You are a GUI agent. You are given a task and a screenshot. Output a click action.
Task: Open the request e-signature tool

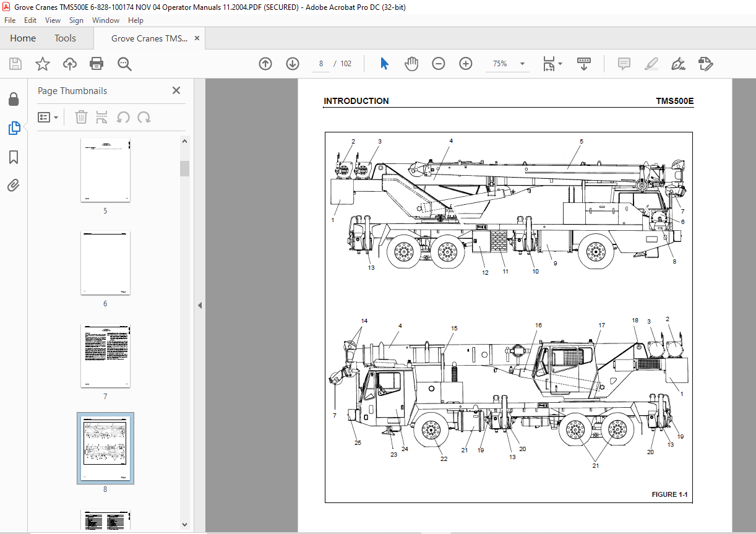point(705,64)
